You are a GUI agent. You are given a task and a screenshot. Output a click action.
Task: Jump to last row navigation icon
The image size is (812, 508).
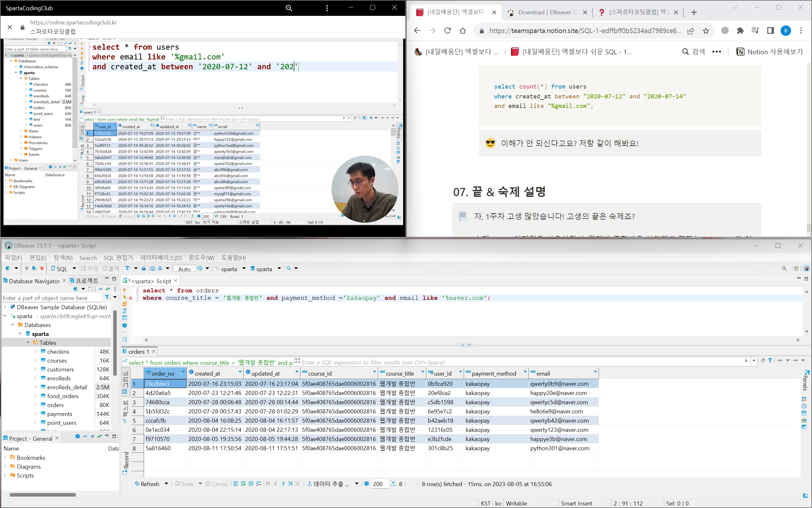(x=290, y=484)
